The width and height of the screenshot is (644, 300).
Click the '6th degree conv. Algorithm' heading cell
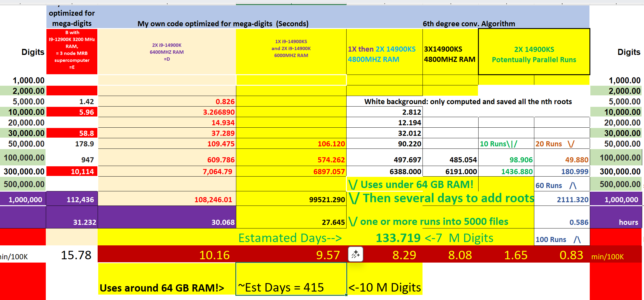(469, 24)
